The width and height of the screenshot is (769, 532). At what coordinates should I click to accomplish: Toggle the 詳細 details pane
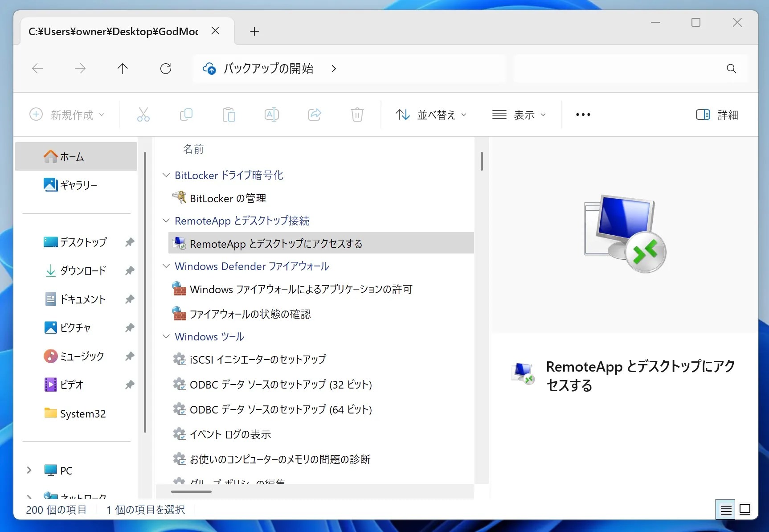[x=717, y=115]
